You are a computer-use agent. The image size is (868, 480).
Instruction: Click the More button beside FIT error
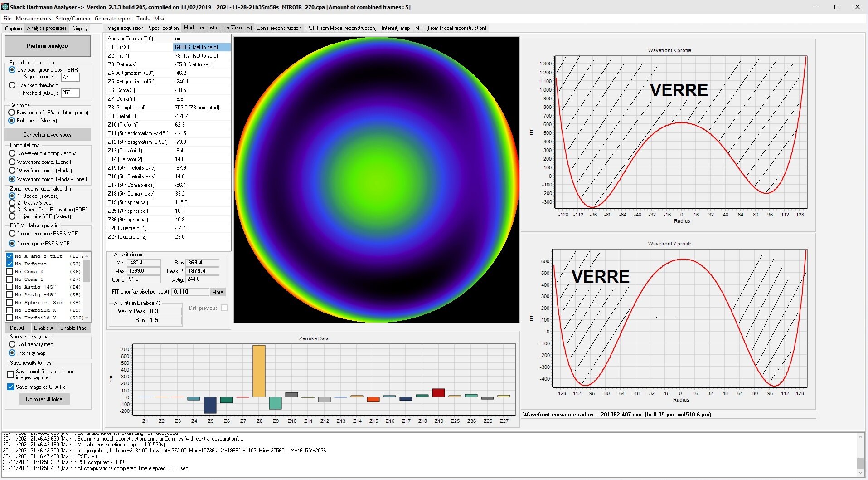(218, 292)
